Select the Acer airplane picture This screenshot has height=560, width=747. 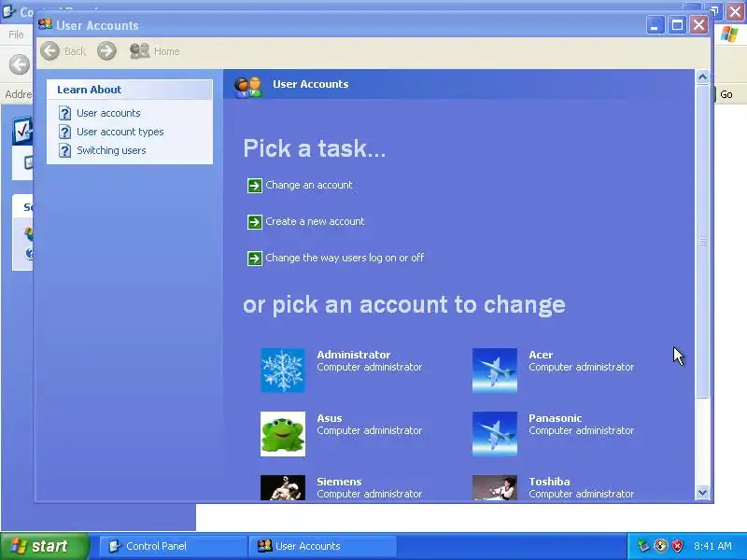495,371
